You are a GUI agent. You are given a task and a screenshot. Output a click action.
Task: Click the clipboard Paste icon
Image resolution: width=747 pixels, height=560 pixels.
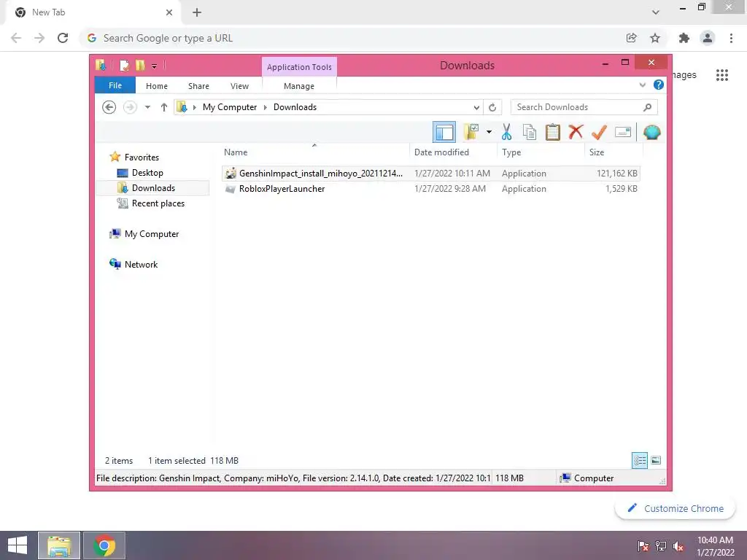pyautogui.click(x=553, y=132)
